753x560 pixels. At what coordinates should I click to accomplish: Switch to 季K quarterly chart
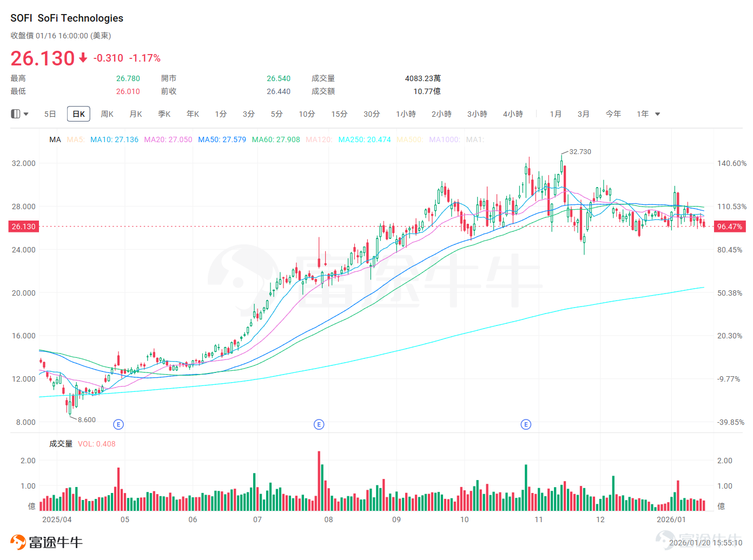pos(164,114)
